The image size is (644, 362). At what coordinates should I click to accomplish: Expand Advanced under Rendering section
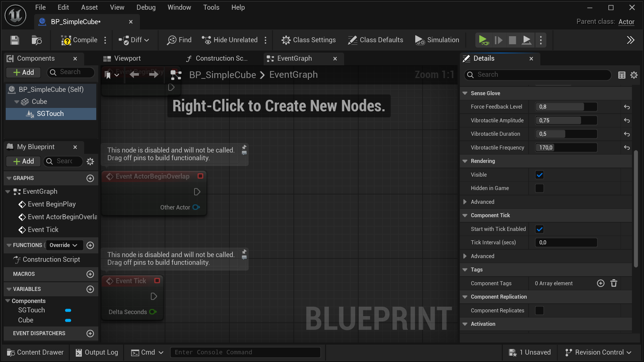coord(465,202)
